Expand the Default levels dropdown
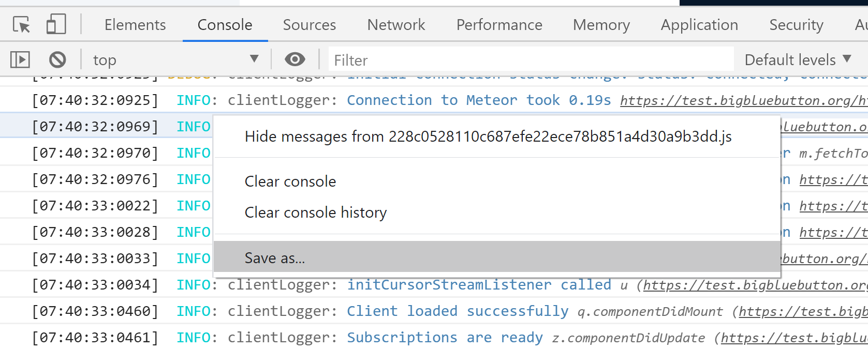The image size is (868, 349). [797, 60]
